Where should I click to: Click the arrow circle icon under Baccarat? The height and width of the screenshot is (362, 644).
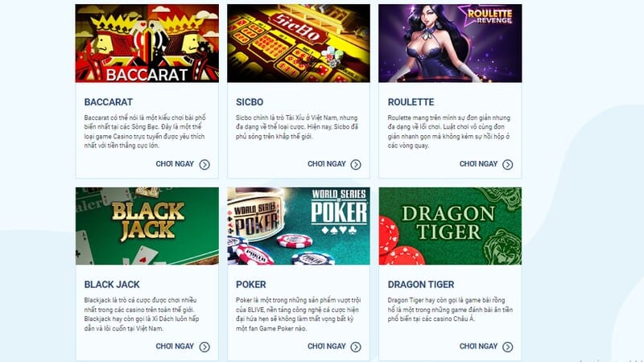tap(204, 165)
